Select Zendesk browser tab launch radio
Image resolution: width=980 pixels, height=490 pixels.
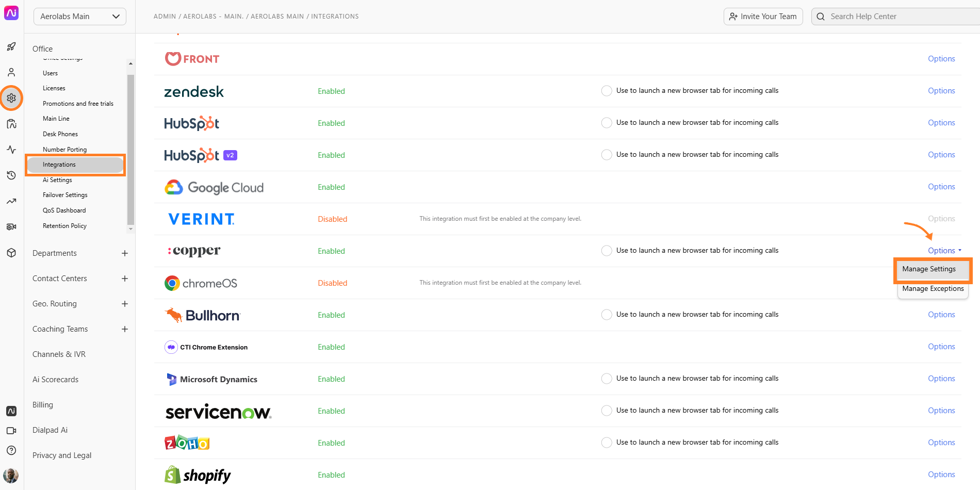click(607, 91)
